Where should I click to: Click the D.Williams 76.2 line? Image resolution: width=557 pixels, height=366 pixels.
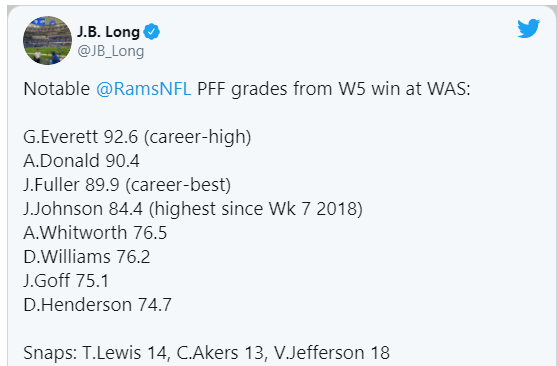(x=87, y=257)
